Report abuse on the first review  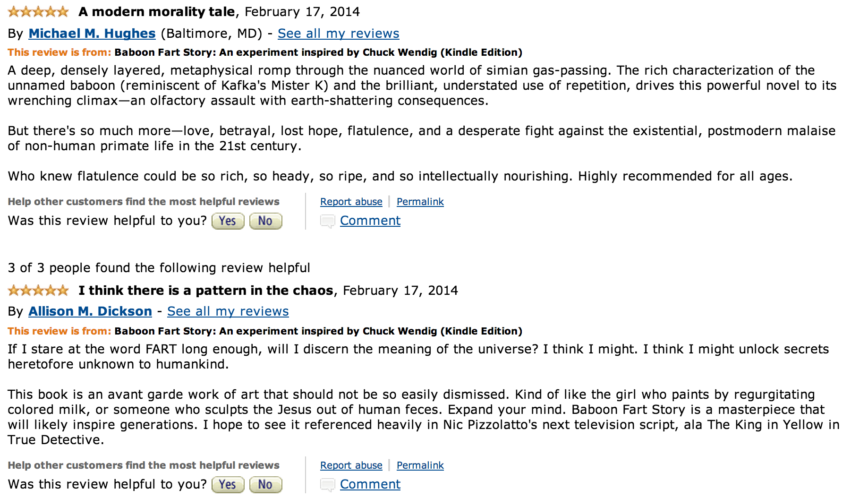[x=351, y=202]
